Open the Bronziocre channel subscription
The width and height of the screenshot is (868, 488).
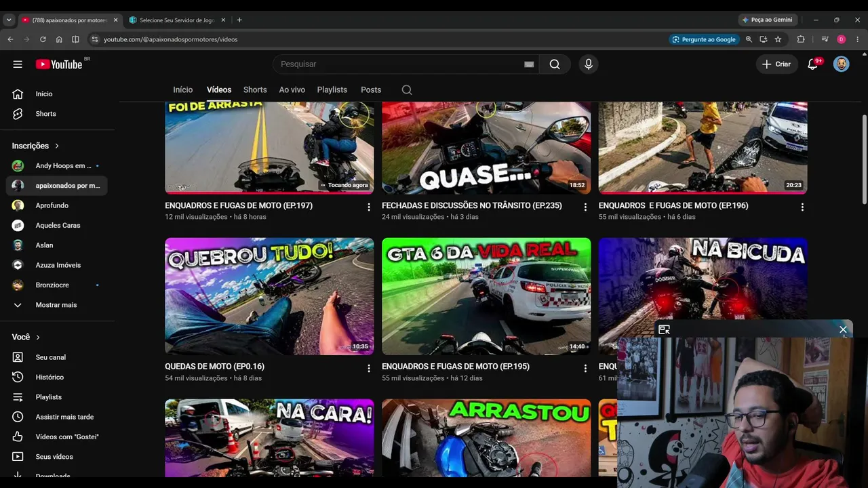point(58,285)
